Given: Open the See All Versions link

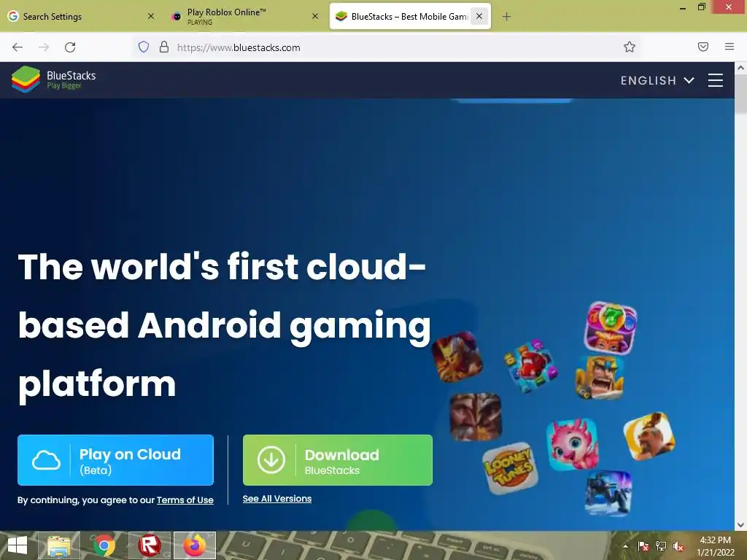Looking at the screenshot, I should pyautogui.click(x=276, y=499).
